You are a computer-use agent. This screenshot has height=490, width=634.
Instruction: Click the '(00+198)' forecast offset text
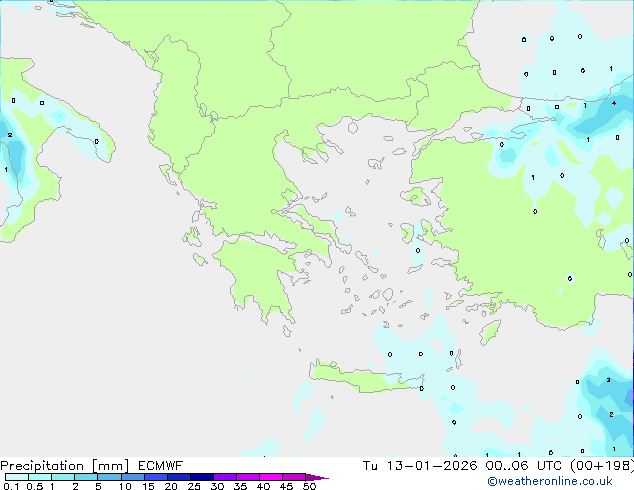point(602,465)
